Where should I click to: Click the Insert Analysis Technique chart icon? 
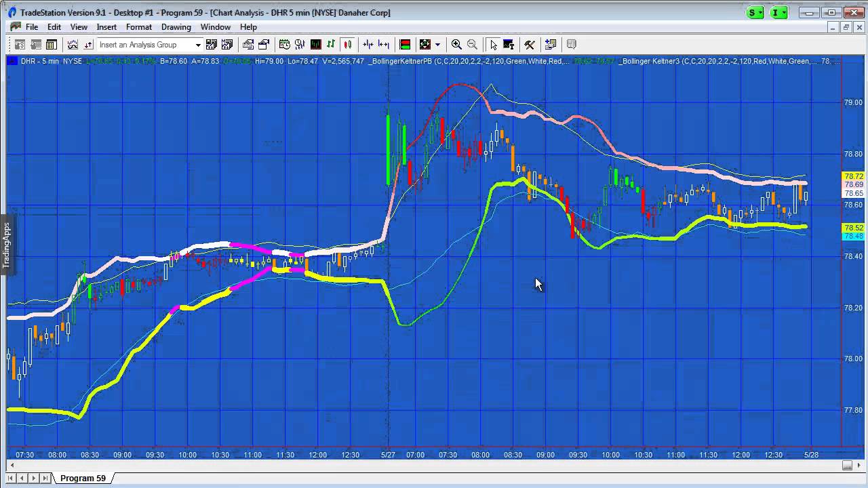click(73, 45)
